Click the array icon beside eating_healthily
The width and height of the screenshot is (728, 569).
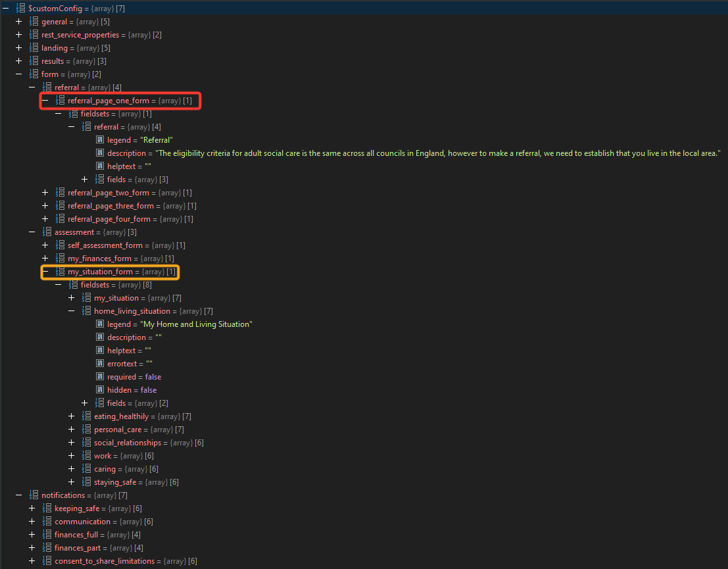point(86,416)
